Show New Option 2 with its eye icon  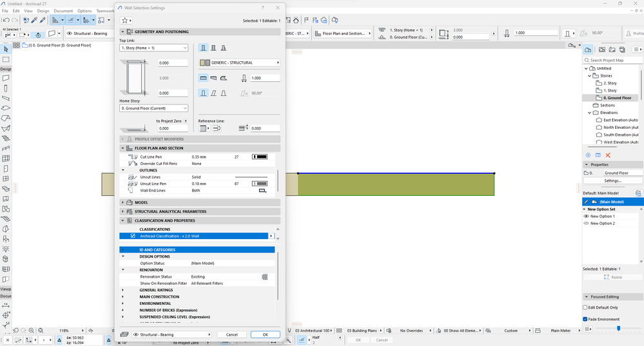click(586, 224)
